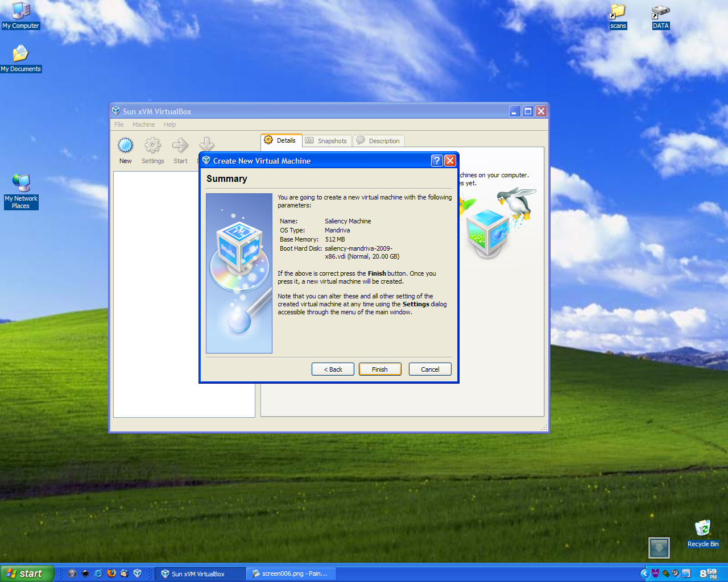728x582 pixels.
Task: Click the black diamond Quick Launch icon
Action: 85,573
